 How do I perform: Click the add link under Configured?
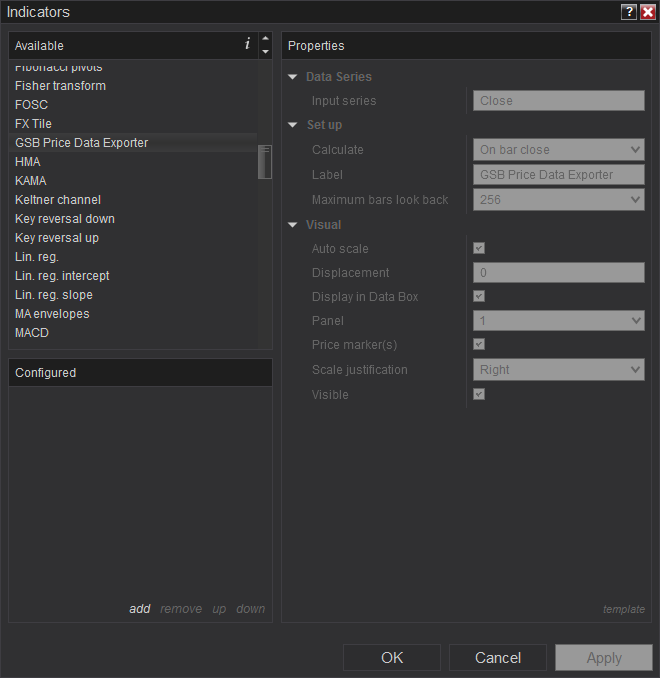tap(140, 609)
